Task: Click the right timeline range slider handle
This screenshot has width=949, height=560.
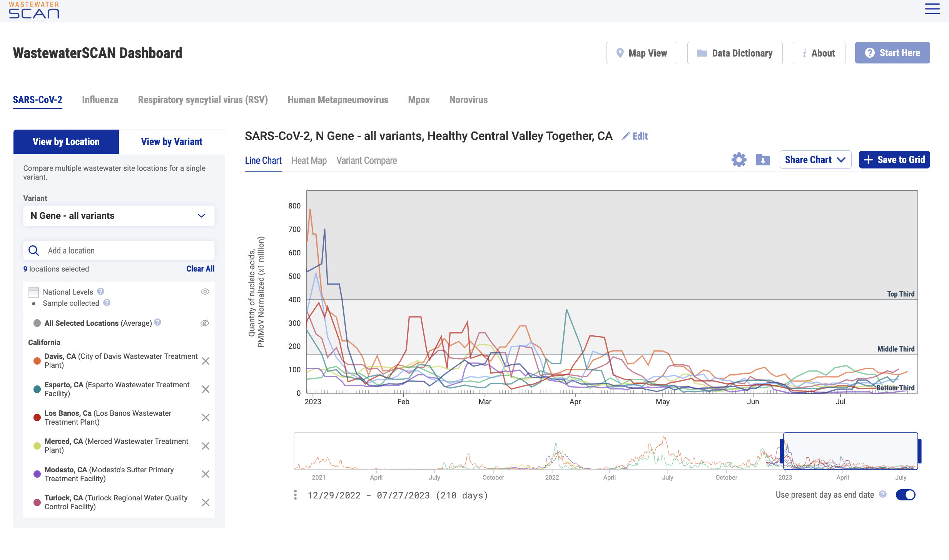Action: pyautogui.click(x=919, y=451)
